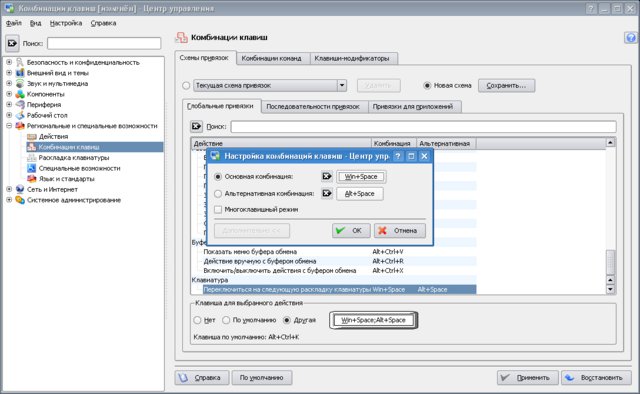Screen dimensions: 640x394
Task: Expand the Peripherals tree node
Action: click(x=9, y=105)
